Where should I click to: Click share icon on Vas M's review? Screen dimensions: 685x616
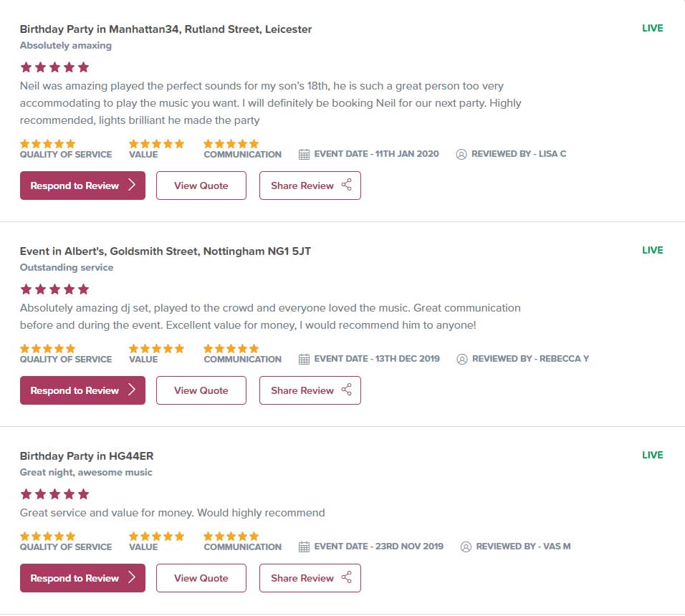pyautogui.click(x=347, y=578)
